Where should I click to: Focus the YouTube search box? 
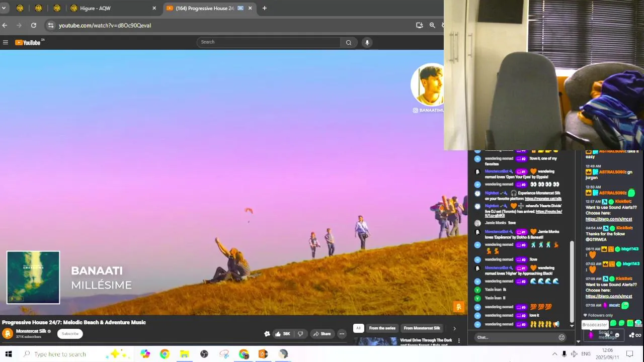(269, 42)
